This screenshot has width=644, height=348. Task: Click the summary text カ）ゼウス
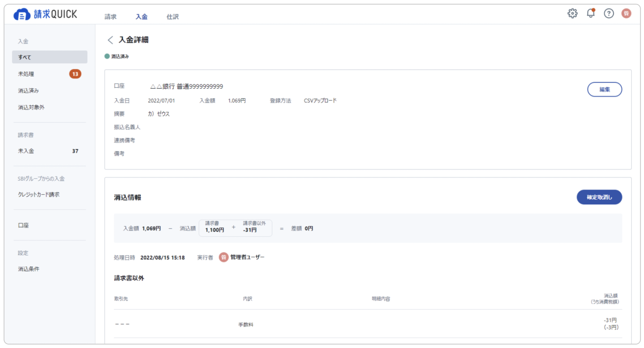pyautogui.click(x=159, y=114)
